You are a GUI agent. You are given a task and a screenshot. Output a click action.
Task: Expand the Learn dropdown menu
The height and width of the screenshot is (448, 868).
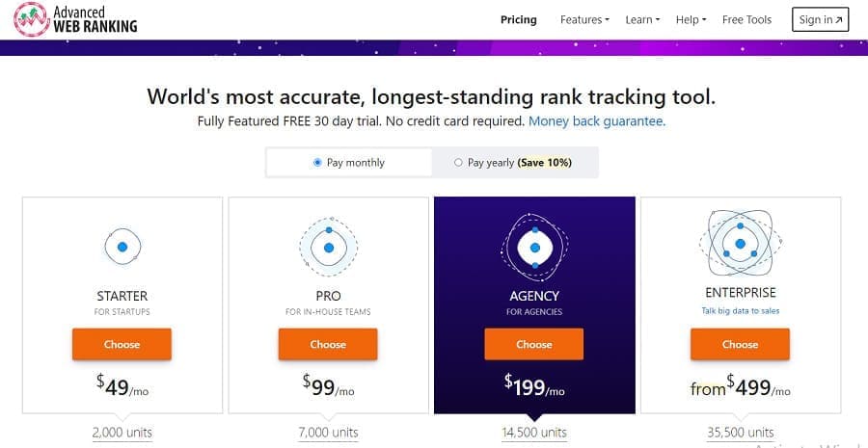point(642,19)
